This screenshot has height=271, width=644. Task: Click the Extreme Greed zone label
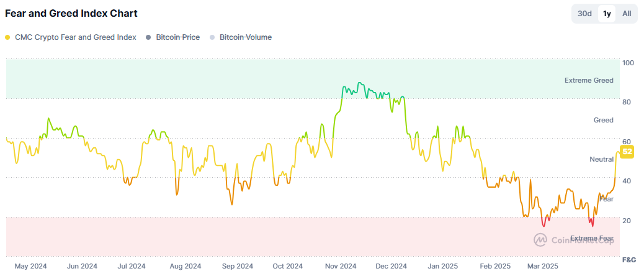588,80
